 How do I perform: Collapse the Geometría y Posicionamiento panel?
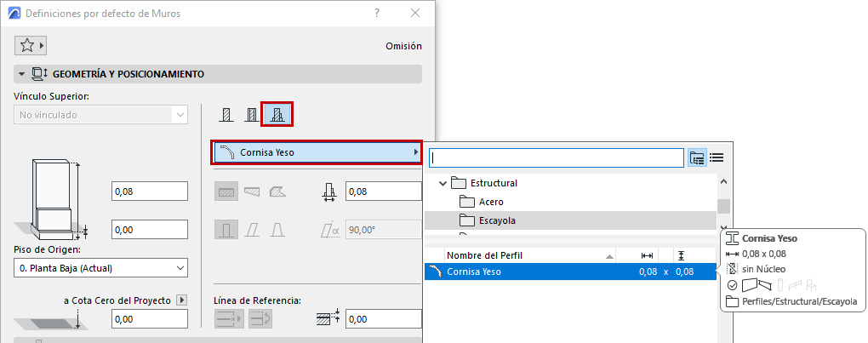coord(22,74)
